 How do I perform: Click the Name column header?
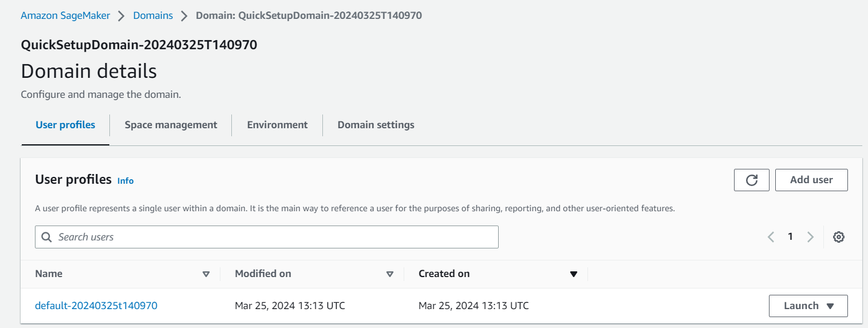click(49, 274)
